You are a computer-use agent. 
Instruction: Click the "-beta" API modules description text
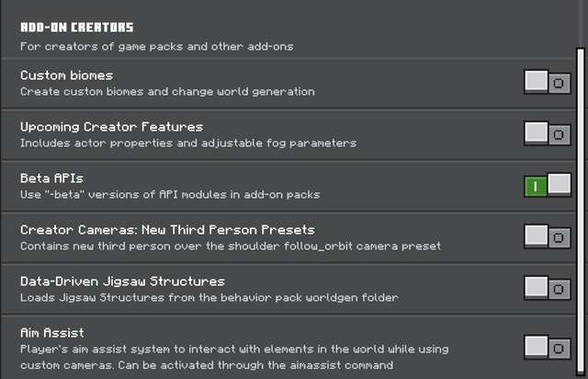[x=170, y=194]
